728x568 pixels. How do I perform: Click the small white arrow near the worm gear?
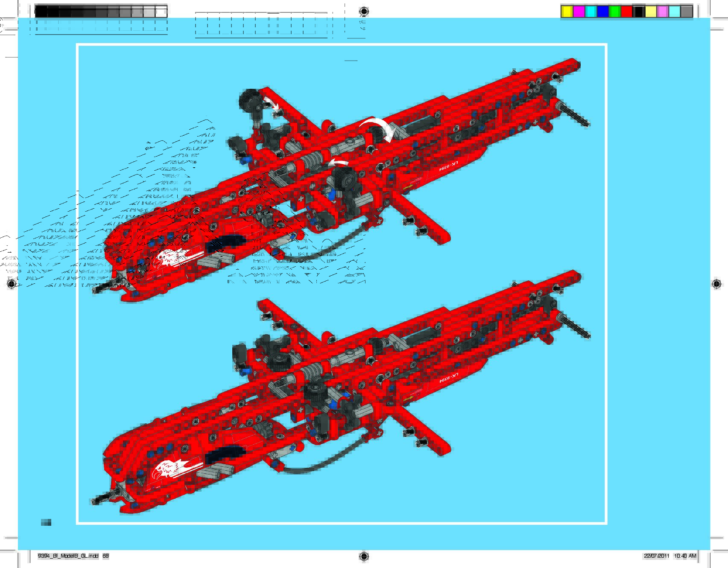pos(337,163)
